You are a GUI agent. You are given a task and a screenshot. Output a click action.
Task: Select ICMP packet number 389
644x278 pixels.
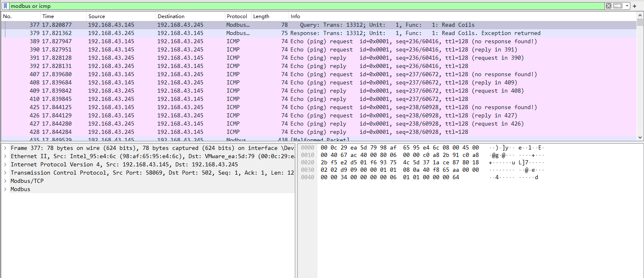tap(319, 41)
